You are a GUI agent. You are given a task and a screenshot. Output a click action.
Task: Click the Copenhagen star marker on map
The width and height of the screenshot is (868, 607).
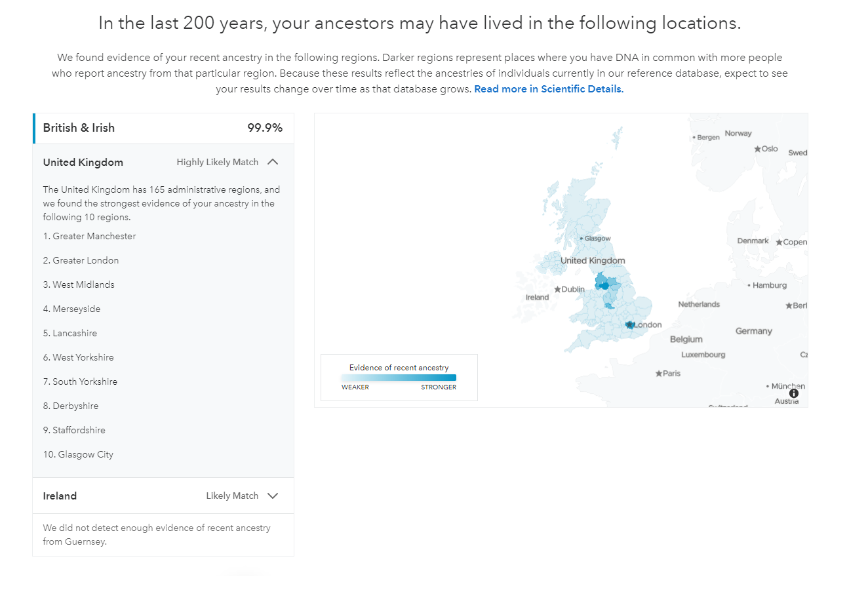click(x=779, y=243)
